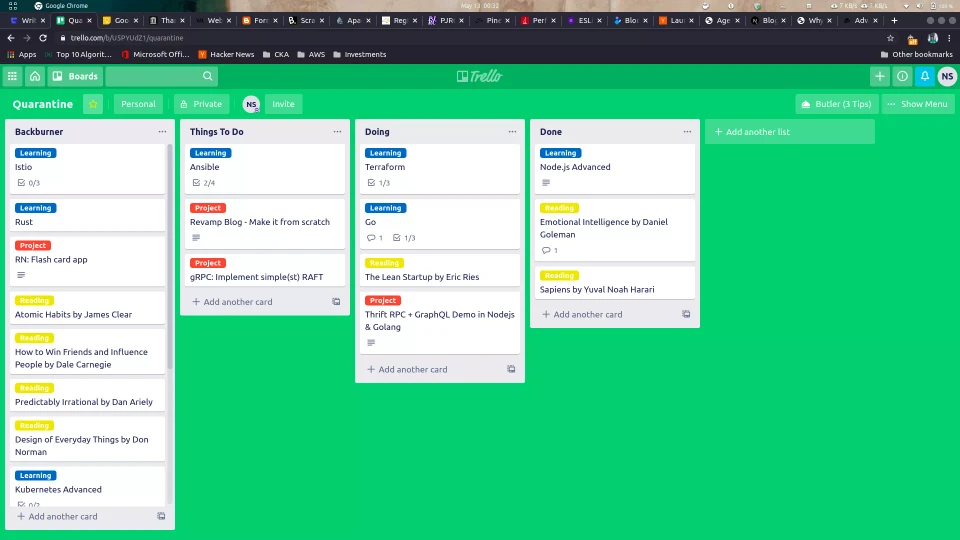The width and height of the screenshot is (960, 540).
Task: Click the Invite button
Action: [x=283, y=104]
